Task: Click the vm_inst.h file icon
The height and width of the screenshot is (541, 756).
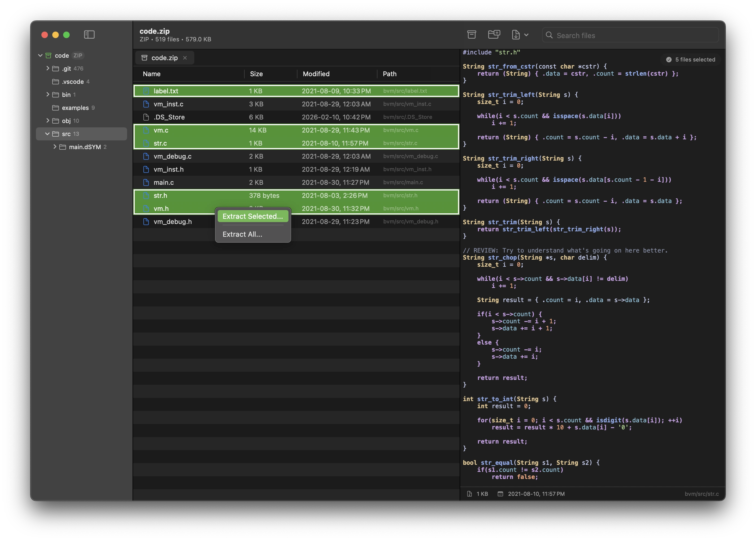Action: click(146, 169)
